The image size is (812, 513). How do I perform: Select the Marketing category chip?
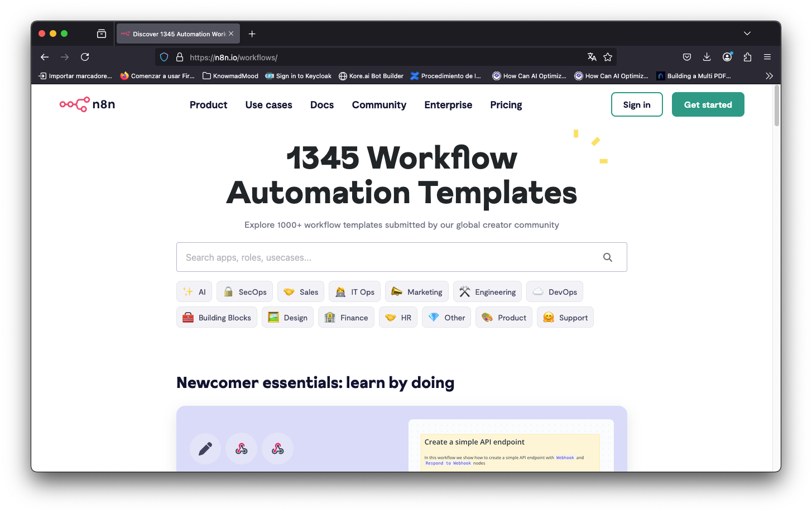tap(417, 291)
